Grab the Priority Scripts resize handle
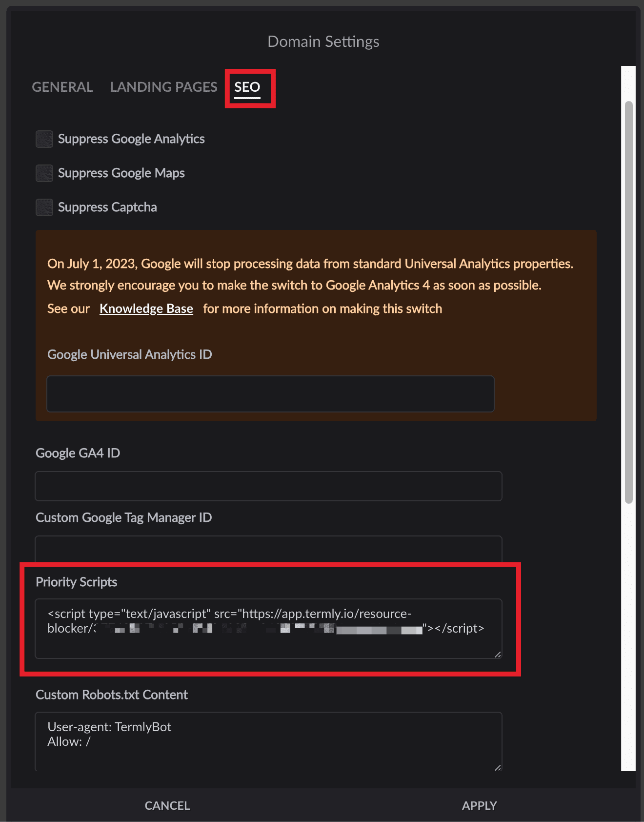644x822 pixels. (x=498, y=654)
